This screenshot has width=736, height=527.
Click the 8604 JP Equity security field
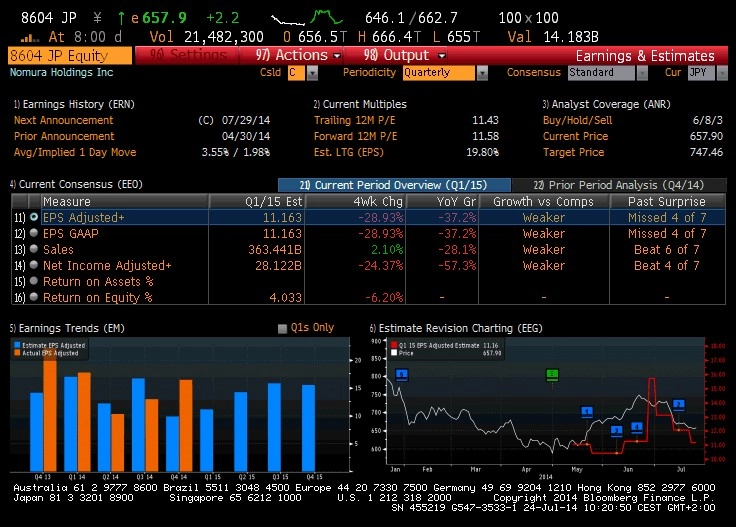70,56
